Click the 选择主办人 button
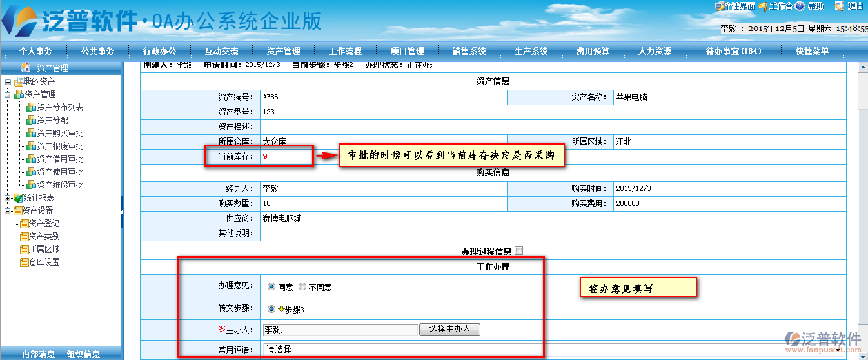This screenshot has width=868, height=360. pyautogui.click(x=449, y=329)
